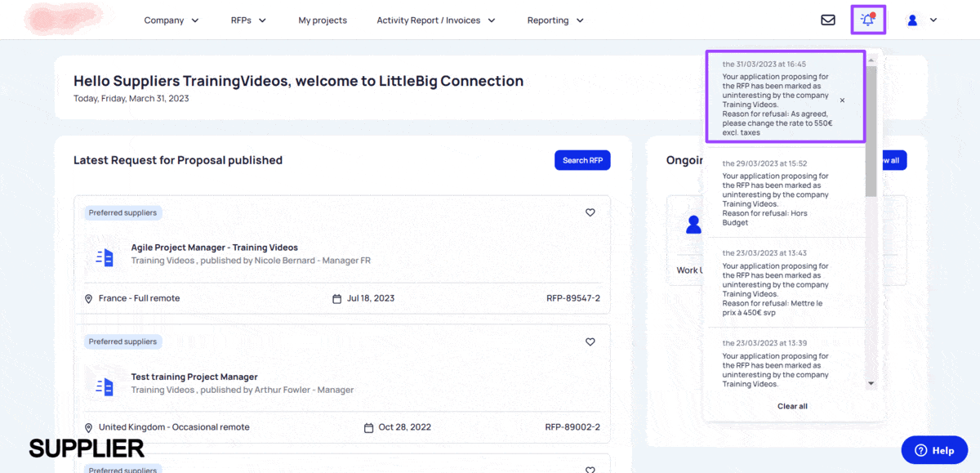
Task: Open the 29/03/2023 at 15:52 notification
Action: pos(784,193)
